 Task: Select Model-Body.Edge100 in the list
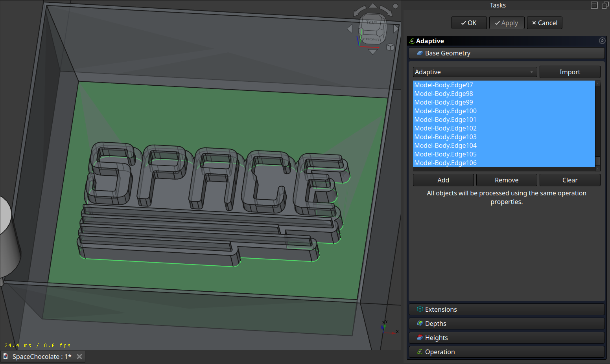point(504,111)
